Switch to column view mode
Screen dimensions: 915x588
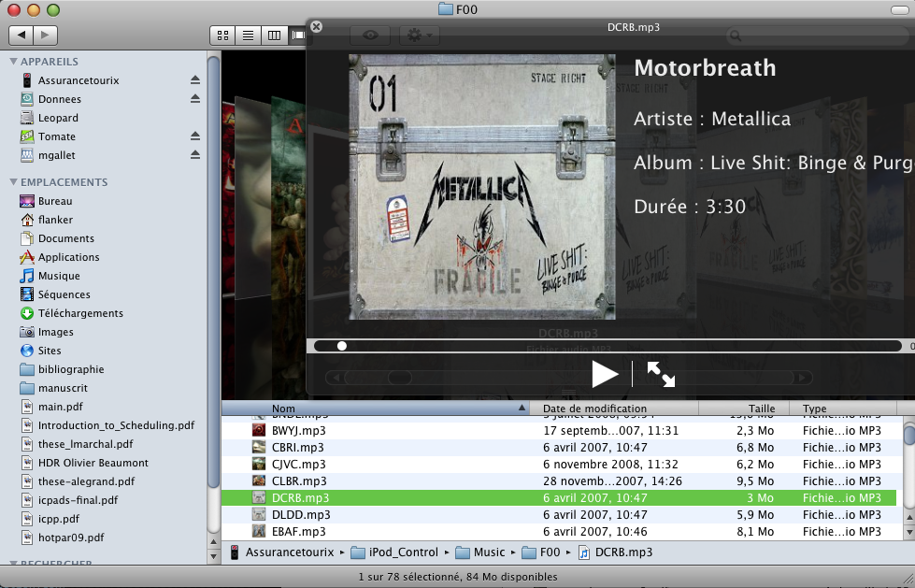(x=274, y=35)
